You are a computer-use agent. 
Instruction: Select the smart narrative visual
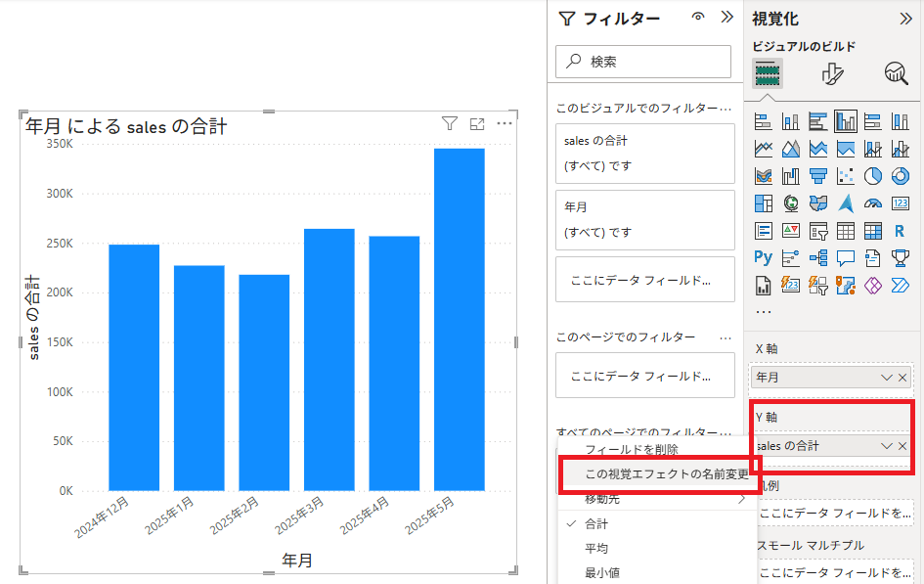pos(873,258)
